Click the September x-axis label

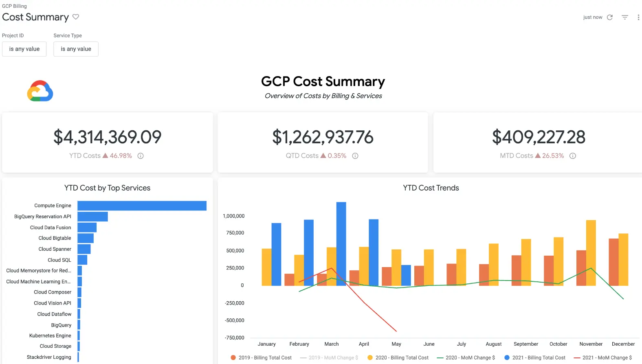point(526,344)
